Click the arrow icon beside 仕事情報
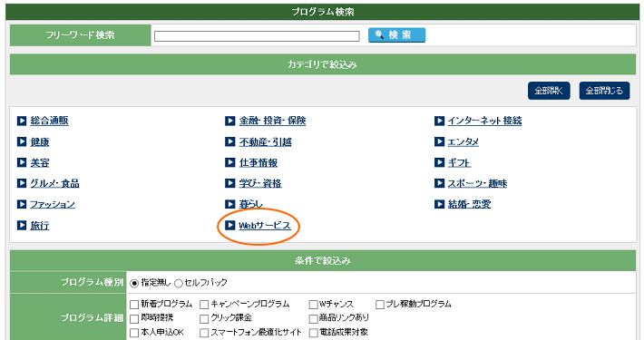Image resolution: width=644 pixels, height=340 pixels. 230,162
